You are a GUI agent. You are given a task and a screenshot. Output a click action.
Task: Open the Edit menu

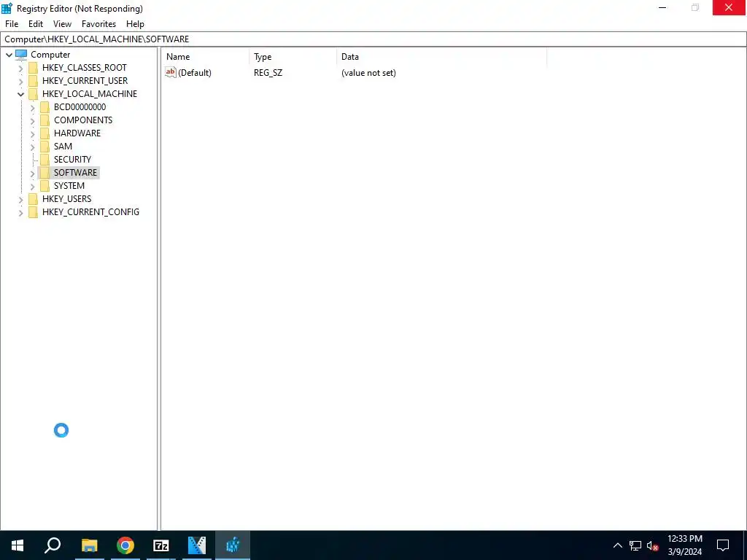coord(36,24)
